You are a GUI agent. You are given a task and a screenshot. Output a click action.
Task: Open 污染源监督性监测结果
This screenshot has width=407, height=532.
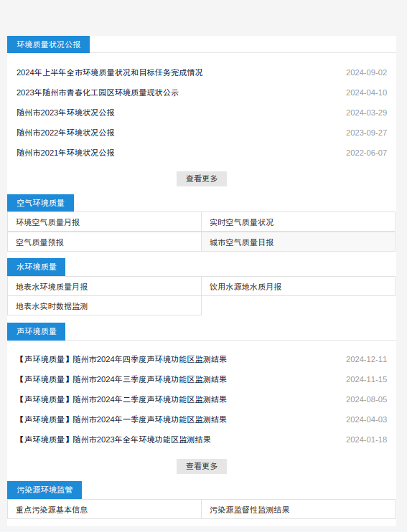point(299,509)
